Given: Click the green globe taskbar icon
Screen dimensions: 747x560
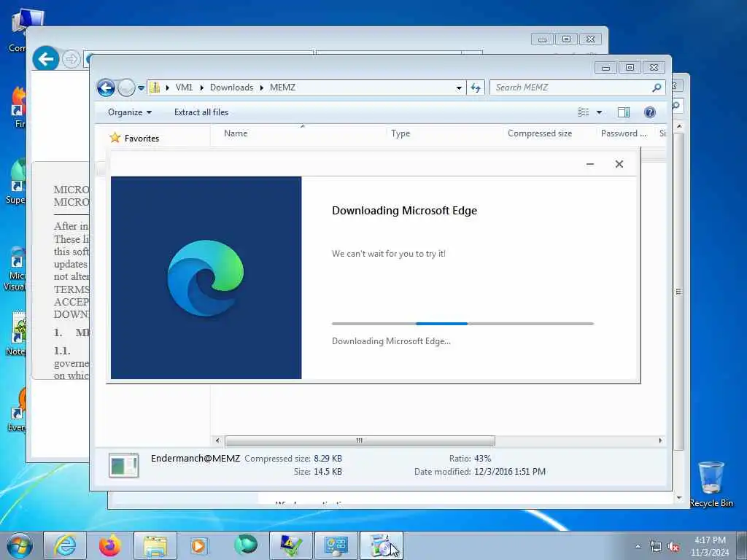Looking at the screenshot, I should 246,545.
